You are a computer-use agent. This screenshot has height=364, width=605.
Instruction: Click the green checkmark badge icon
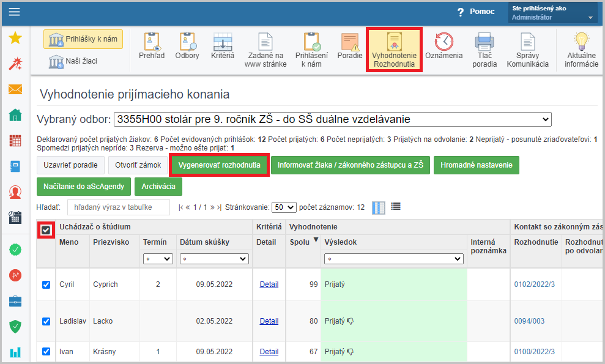15,250
